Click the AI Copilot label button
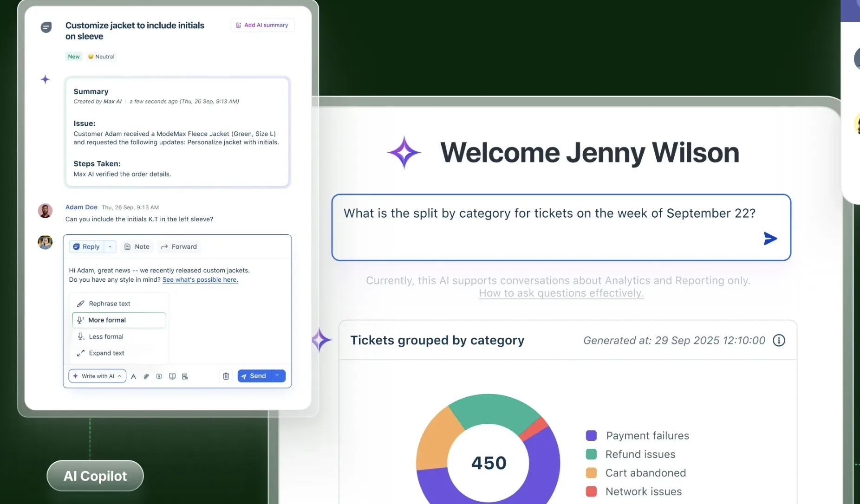Screen dimensions: 860x504 [95, 476]
